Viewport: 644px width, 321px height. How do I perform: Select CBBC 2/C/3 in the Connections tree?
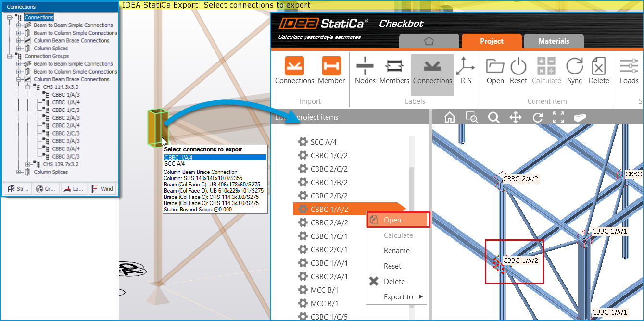66,133
